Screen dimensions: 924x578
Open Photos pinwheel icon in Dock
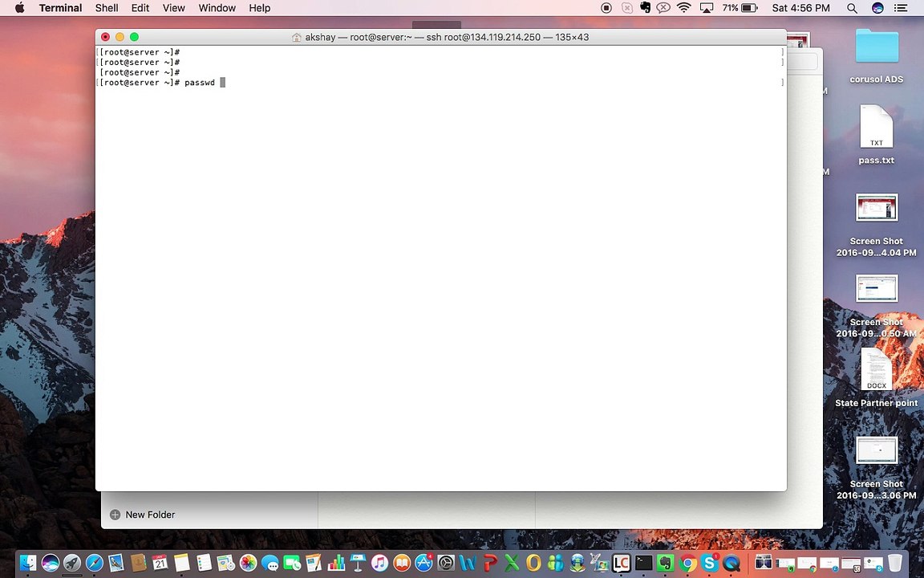click(248, 563)
